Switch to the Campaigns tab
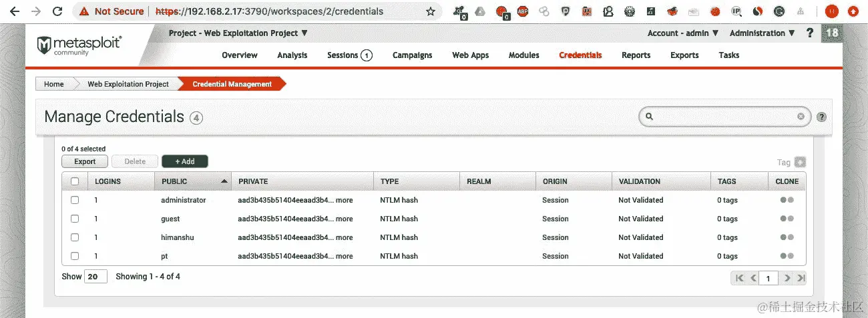Screen dimensions: 868x318 (x=412, y=55)
